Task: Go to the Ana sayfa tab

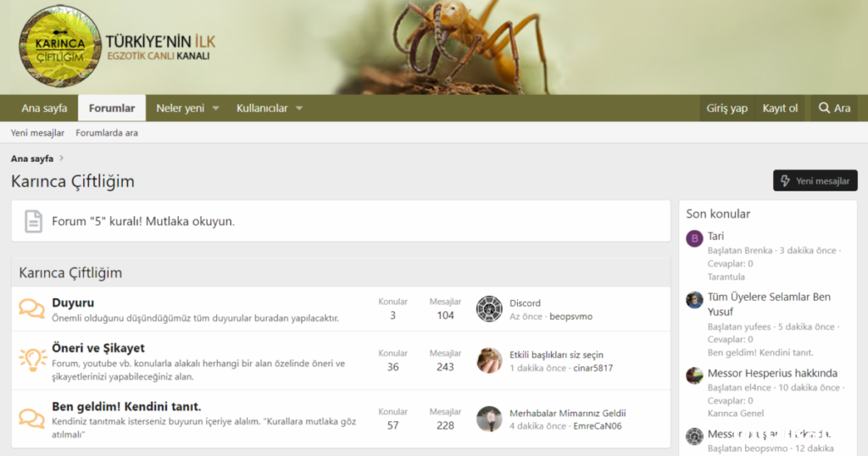Action: click(44, 108)
